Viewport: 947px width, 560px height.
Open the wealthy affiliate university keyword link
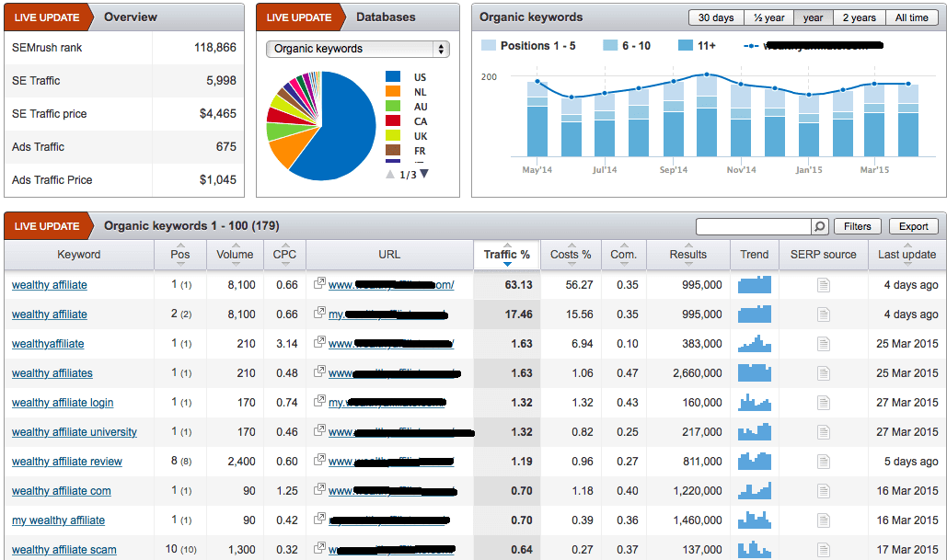75,432
